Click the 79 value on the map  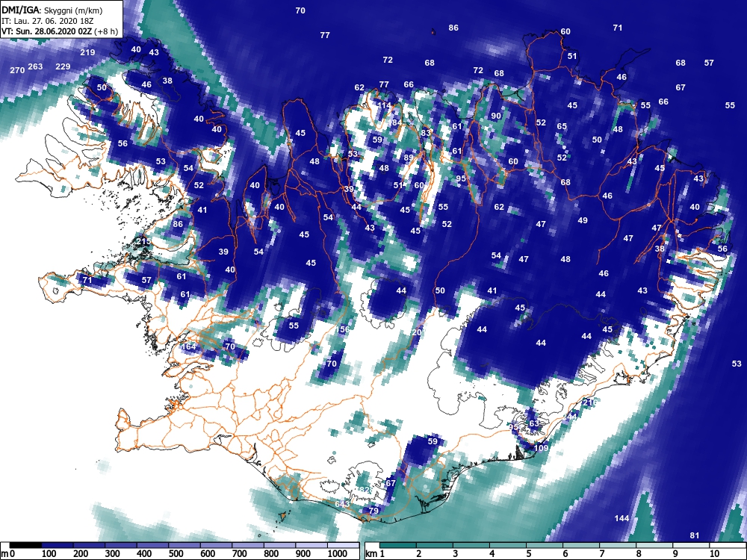click(x=373, y=511)
